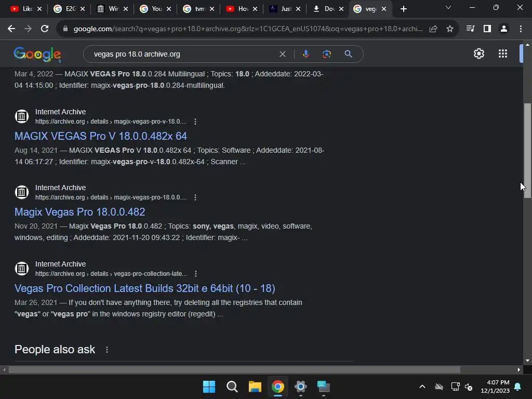Open a new browser tab
The image size is (532, 399).
click(x=403, y=9)
